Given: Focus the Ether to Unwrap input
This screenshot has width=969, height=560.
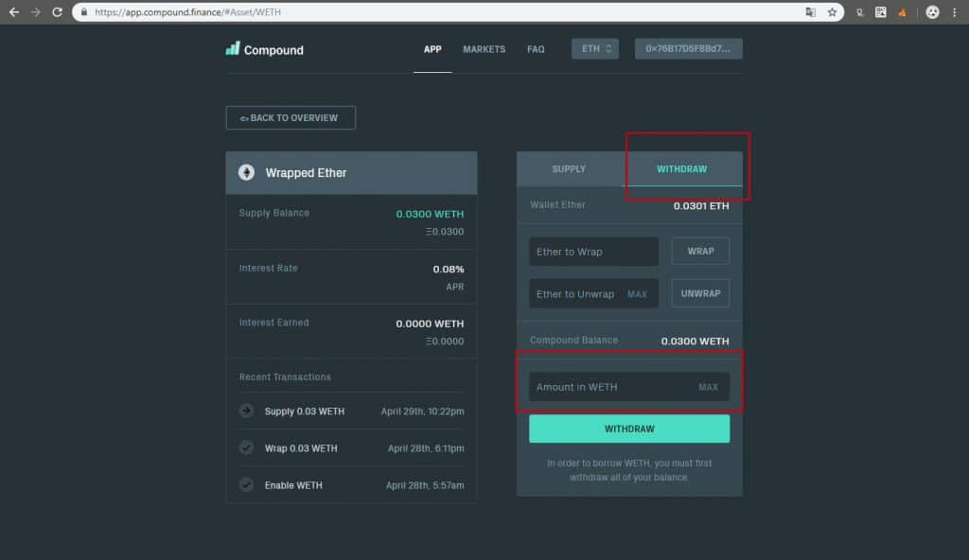Looking at the screenshot, I should [593, 293].
